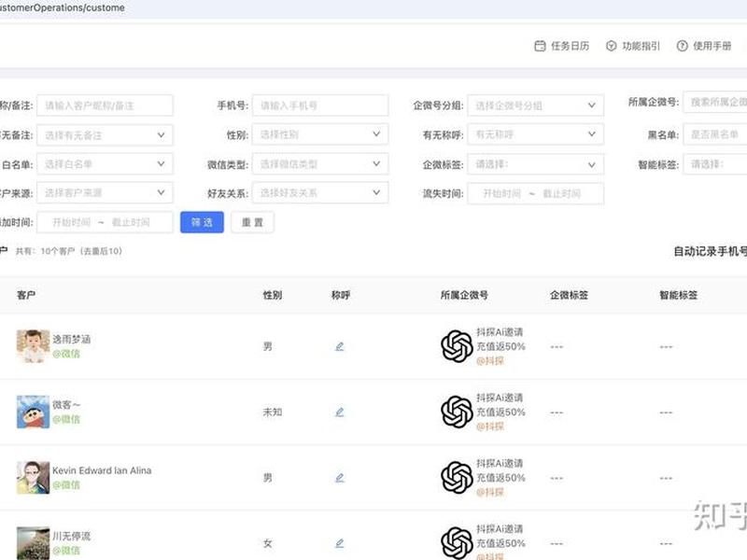Screen dimensions: 747x560
Task: Open the 有无称呼 dropdown
Action: (x=535, y=134)
